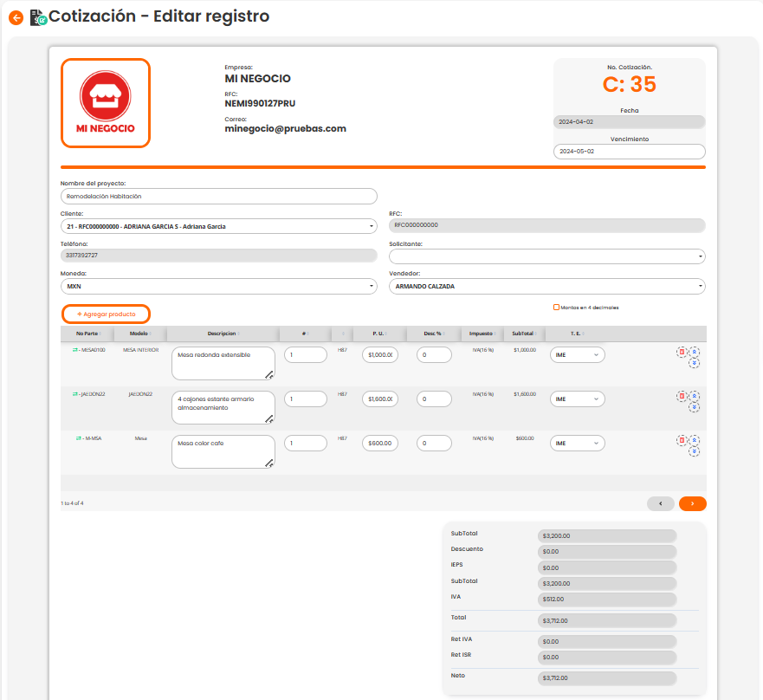Viewport: 763px width, 700px height.
Task: Open the Solicitante dropdown
Action: (x=546, y=256)
